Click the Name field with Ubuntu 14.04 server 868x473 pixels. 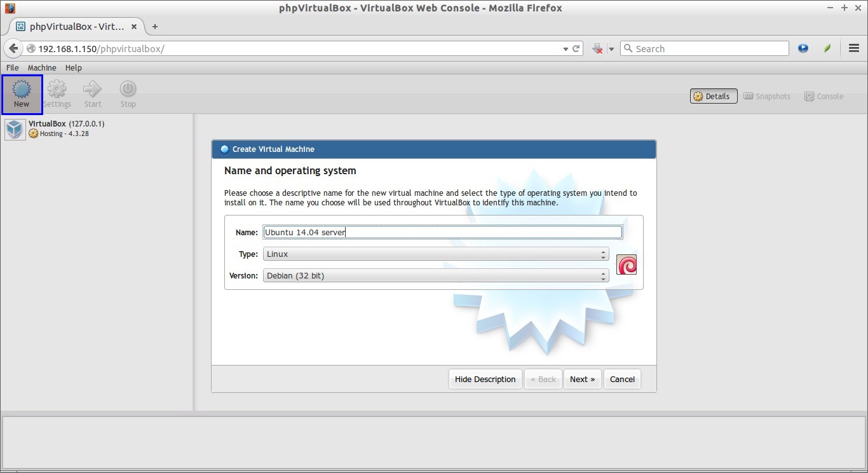pos(442,232)
